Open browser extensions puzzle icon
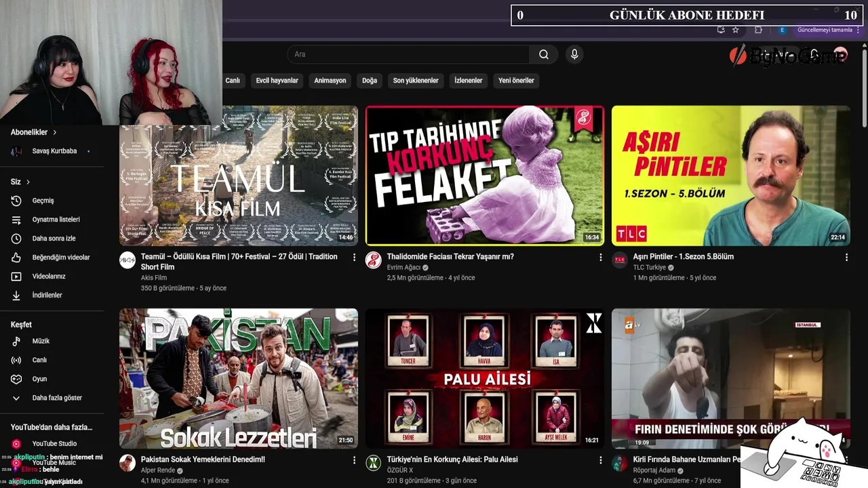The width and height of the screenshot is (868, 488). coord(758,30)
